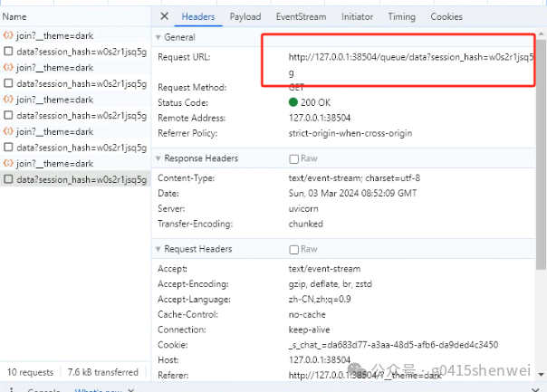Click Content-Type value 'text/event-stream; charset=utf-8'
Screen dimensions: 547x392
coord(354,178)
